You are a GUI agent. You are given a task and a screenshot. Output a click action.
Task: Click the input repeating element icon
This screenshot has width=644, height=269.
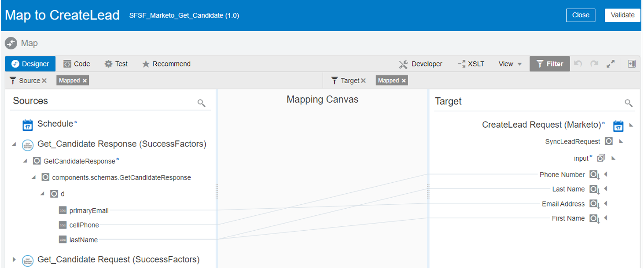601,158
